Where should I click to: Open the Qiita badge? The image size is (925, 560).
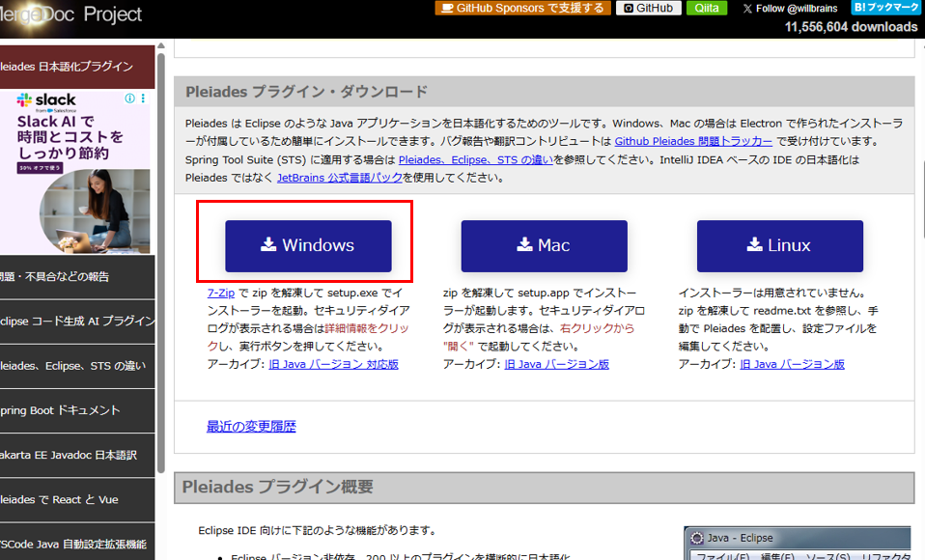coord(707,9)
